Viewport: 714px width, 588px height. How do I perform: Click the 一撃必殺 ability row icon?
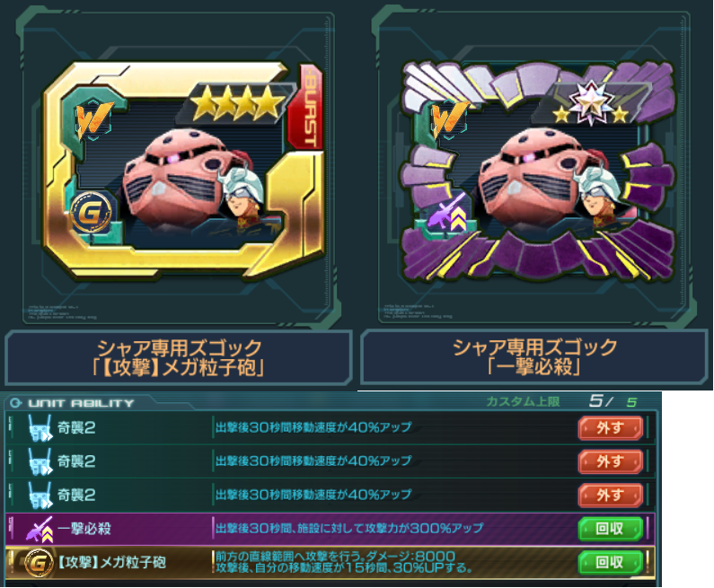40,530
